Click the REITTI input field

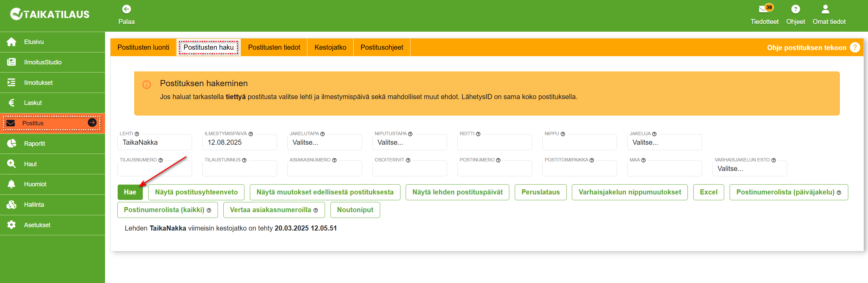coord(495,142)
